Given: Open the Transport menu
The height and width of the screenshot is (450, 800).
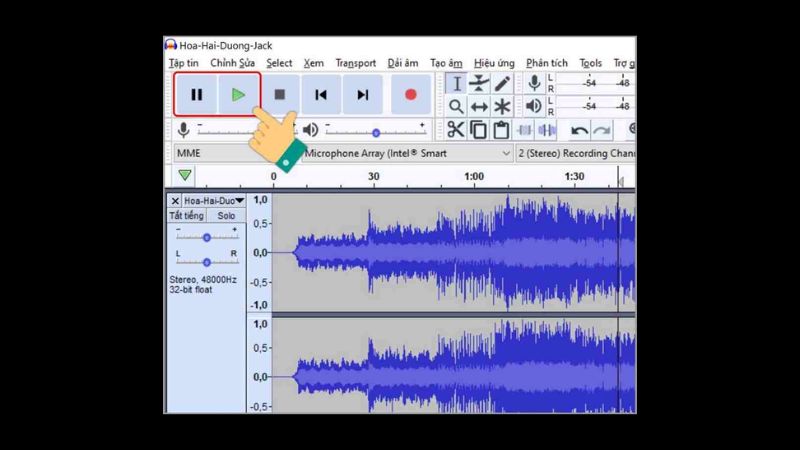Looking at the screenshot, I should (356, 63).
